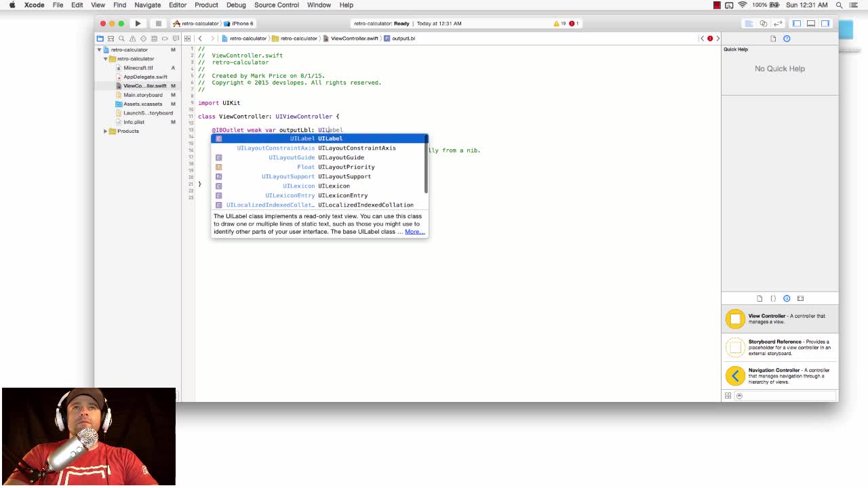Viewport: 868px width, 488px height.
Task: Toggle the Debug area visibility
Action: 811,23
